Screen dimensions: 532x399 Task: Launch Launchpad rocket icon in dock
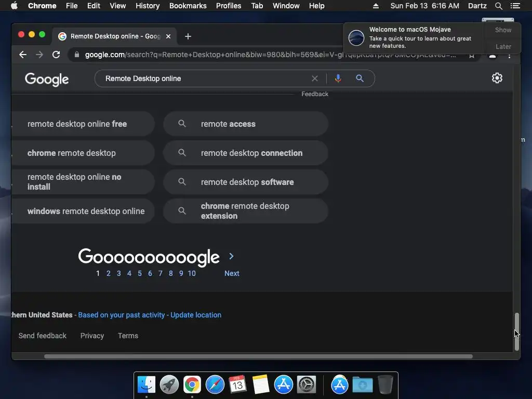169,385
